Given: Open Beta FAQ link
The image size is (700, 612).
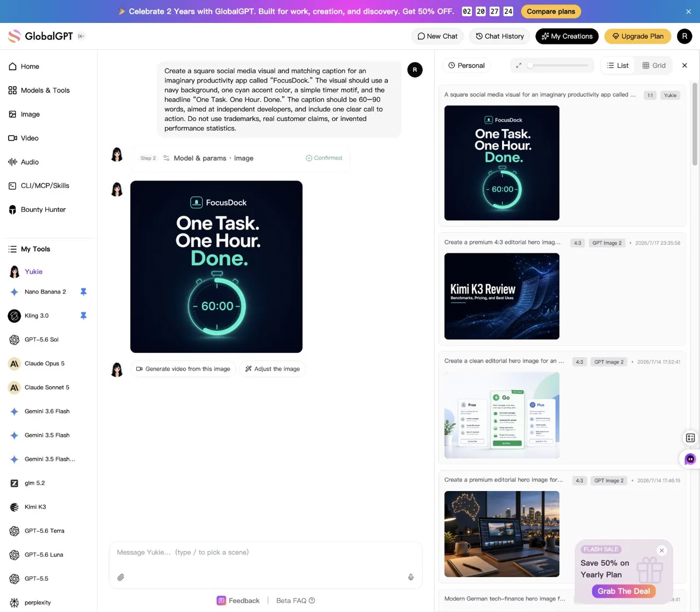Looking at the screenshot, I should point(295,601).
